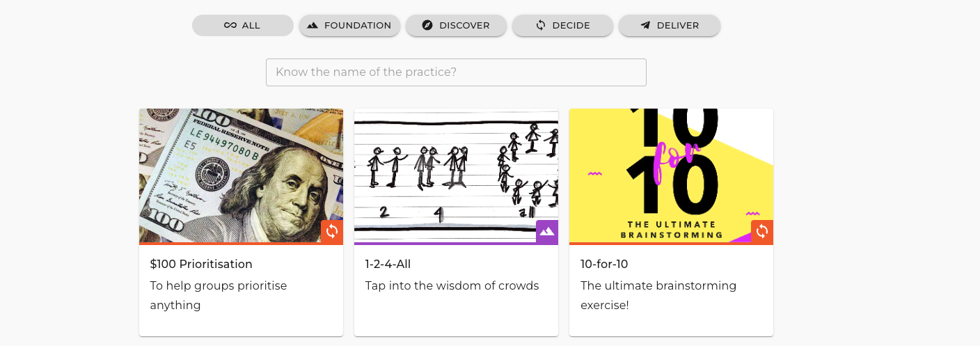Filter practices by FOUNDATION label

pos(358,26)
